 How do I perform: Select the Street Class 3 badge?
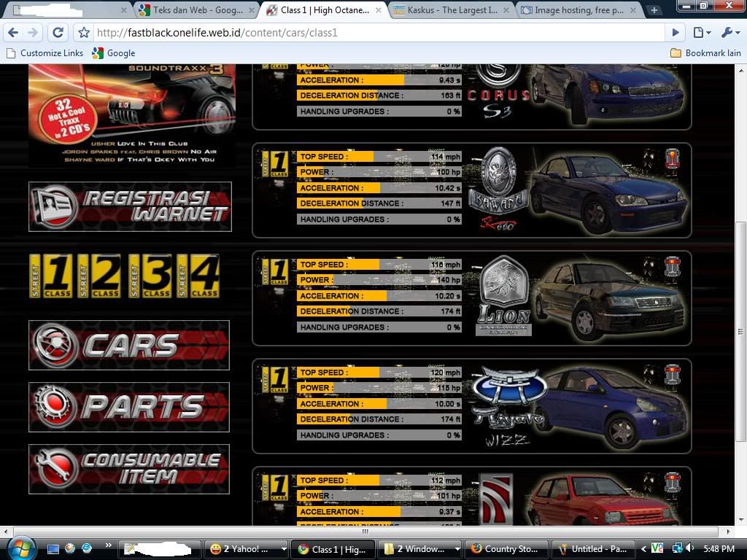(150, 276)
